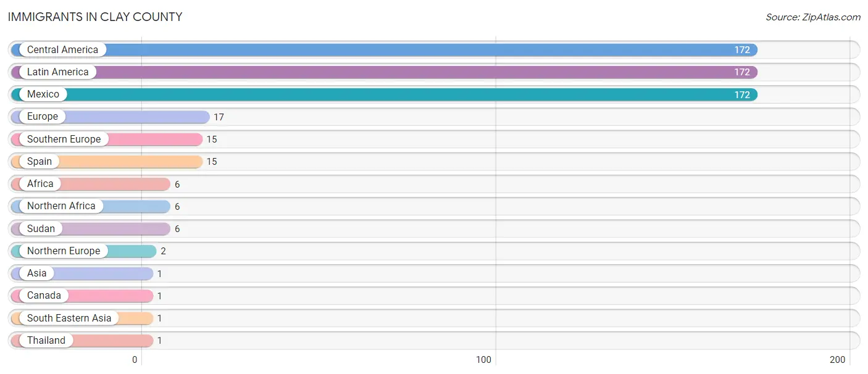Click the value 172 on Latin America bar
The height and width of the screenshot is (374, 868).
pyautogui.click(x=742, y=72)
